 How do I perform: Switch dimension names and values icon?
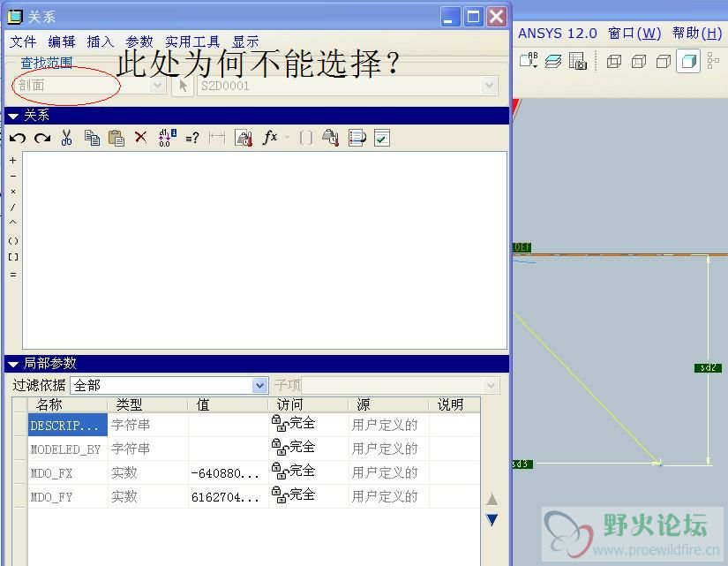(167, 138)
